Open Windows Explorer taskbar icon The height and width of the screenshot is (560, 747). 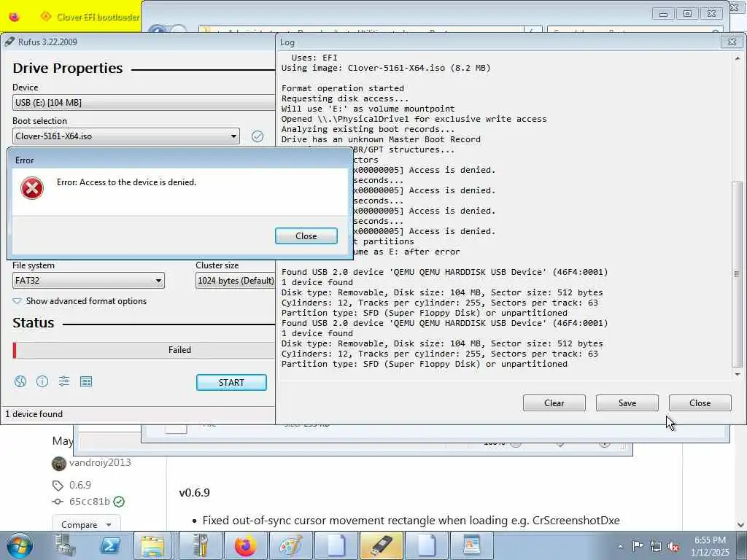point(152,545)
